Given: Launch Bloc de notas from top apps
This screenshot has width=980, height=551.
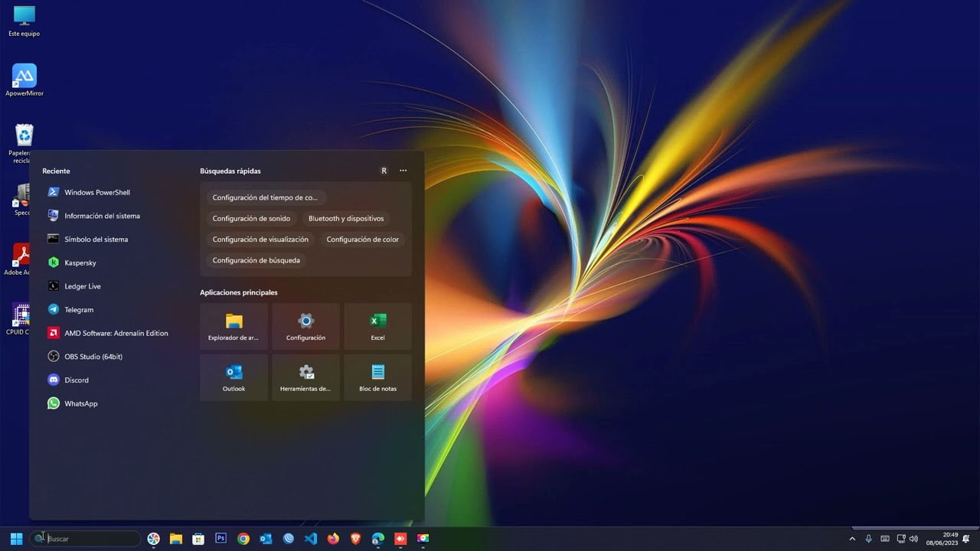Looking at the screenshot, I should (377, 377).
